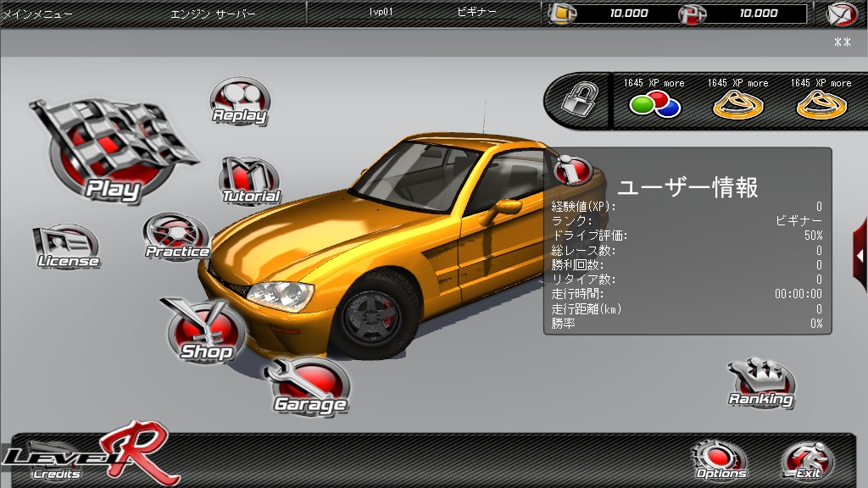Click the ビギナー rank label in top bar
Screen dimensions: 868x488
pos(476,12)
